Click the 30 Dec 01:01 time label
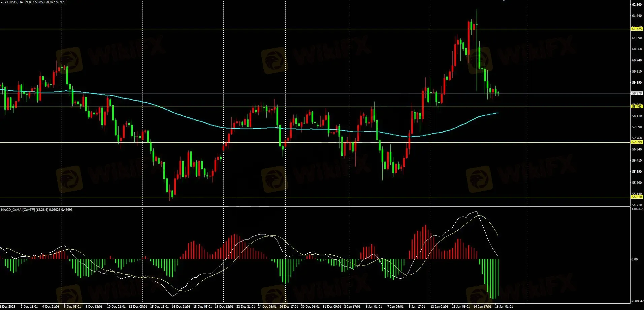The image size is (644, 310). (310, 307)
